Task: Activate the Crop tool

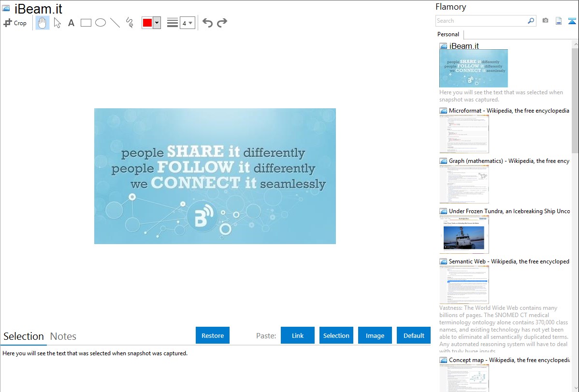Action: pyautogui.click(x=15, y=23)
